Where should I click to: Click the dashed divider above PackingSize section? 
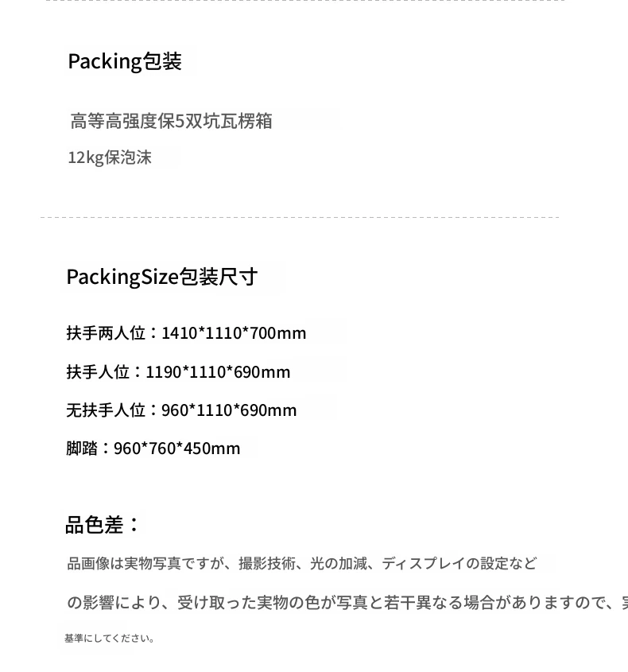[x=300, y=217]
